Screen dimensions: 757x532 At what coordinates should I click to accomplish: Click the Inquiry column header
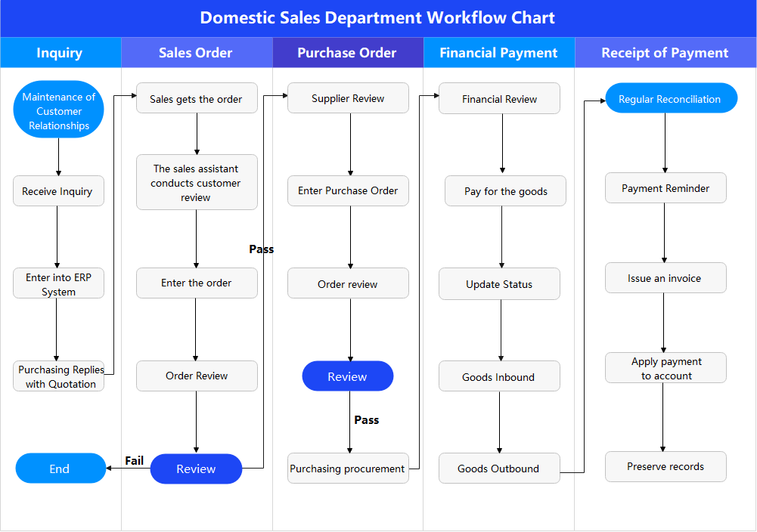60,52
